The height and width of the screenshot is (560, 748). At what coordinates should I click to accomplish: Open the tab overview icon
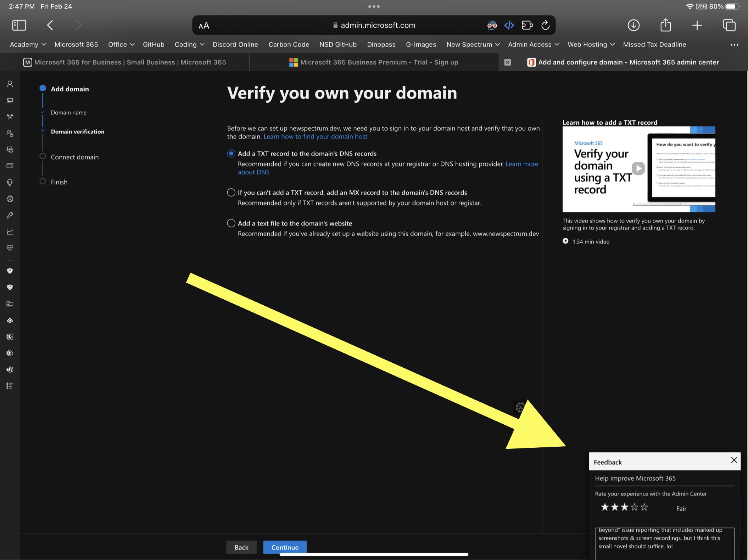point(729,25)
